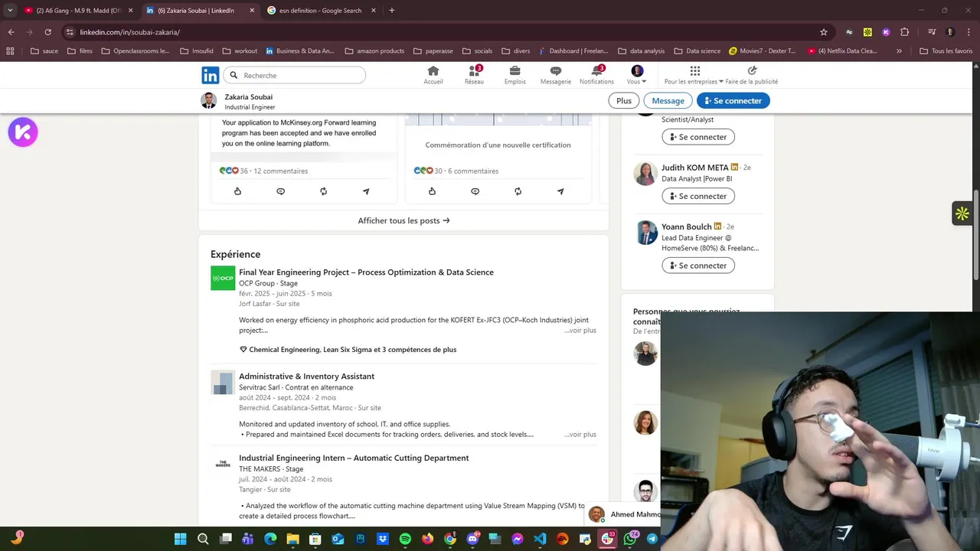Expand Pour les entreprises menu
This screenshot has height=551, width=980.
[x=694, y=75]
